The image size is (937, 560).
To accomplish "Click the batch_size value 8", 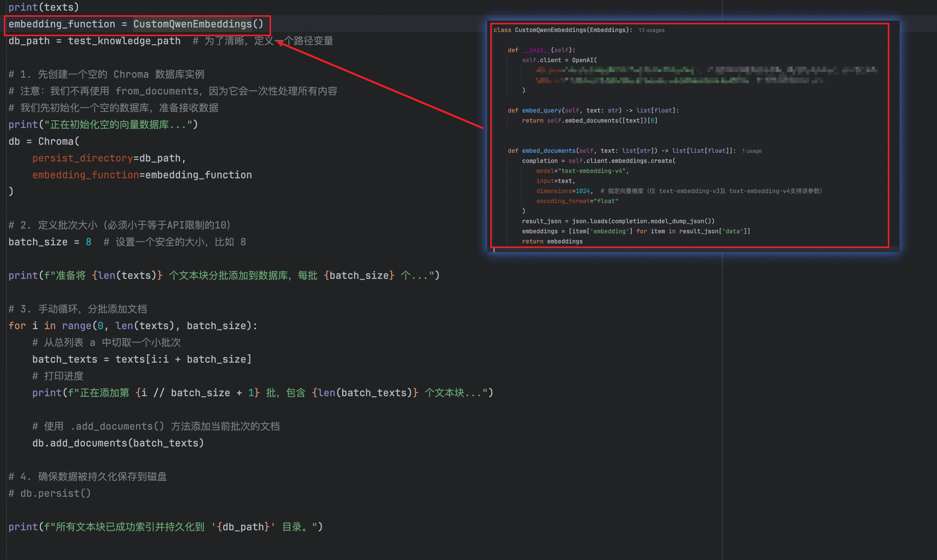I will (88, 242).
